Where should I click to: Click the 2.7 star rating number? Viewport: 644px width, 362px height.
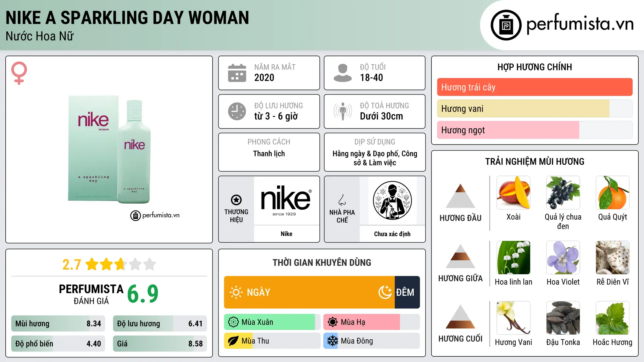click(72, 265)
